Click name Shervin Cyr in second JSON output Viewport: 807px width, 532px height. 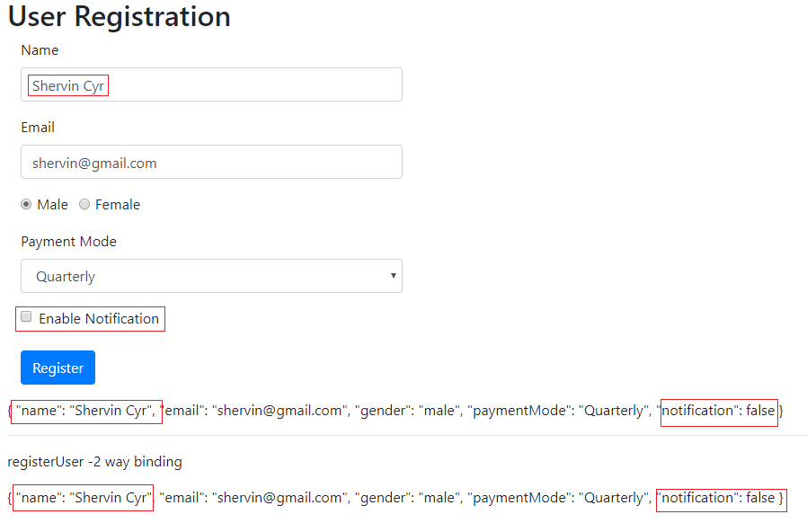(x=83, y=498)
